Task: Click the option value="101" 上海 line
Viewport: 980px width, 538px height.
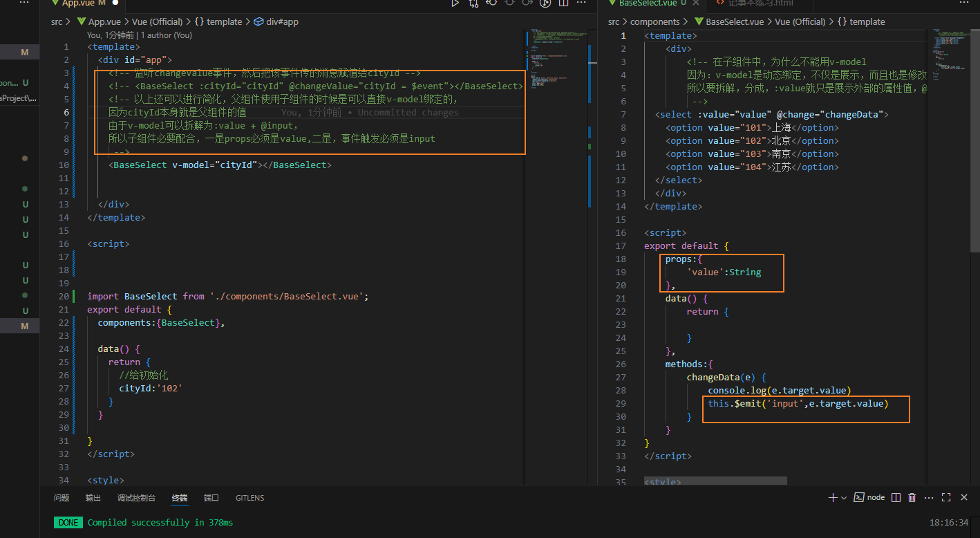Action: [x=752, y=127]
